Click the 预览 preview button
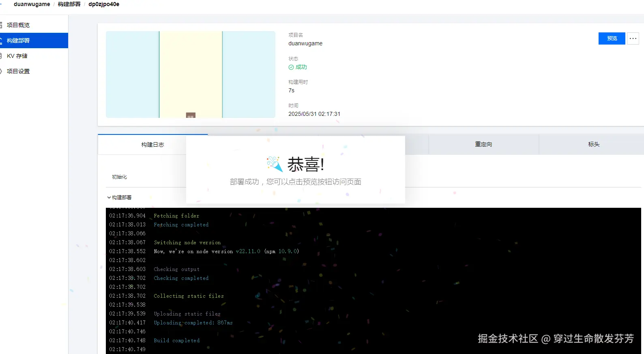This screenshot has width=644, height=354. click(x=612, y=38)
